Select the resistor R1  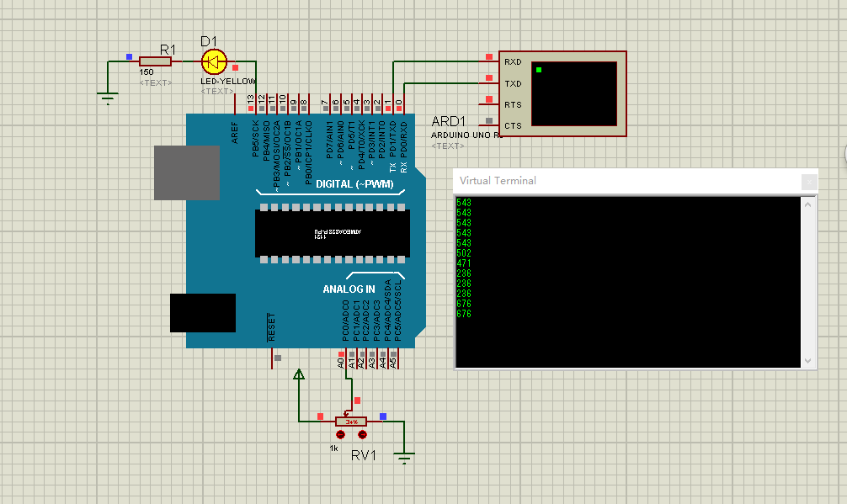[x=155, y=61]
